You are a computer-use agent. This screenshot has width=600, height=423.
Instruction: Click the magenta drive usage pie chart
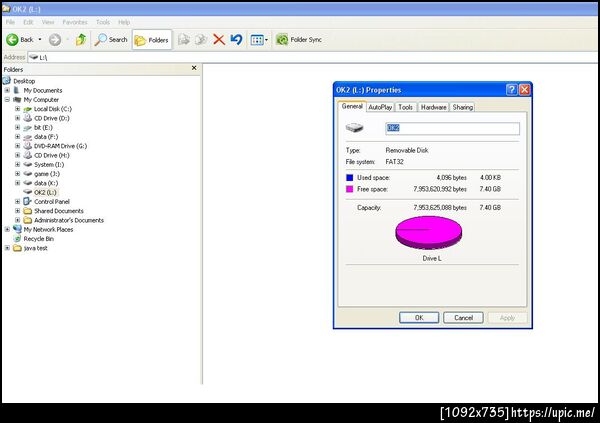point(429,232)
